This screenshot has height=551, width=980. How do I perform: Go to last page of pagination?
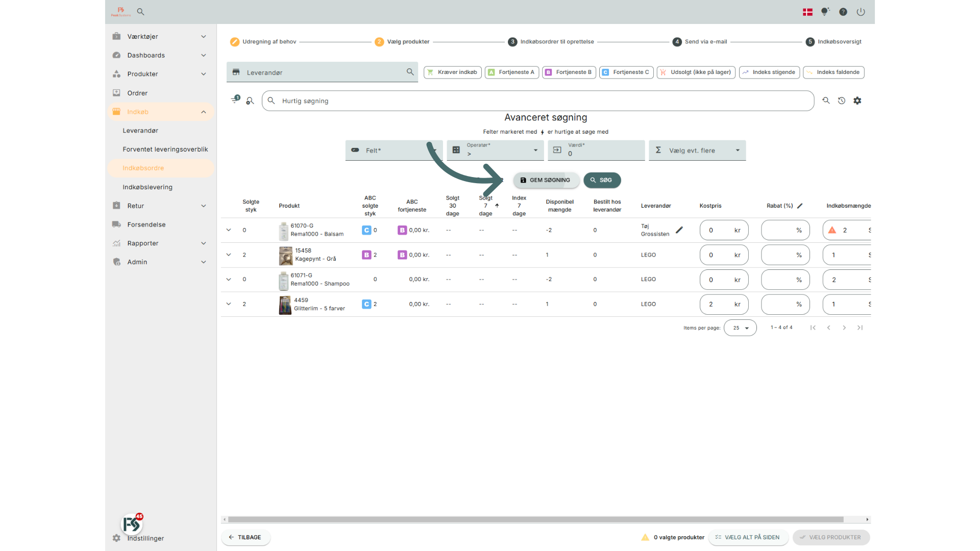tap(860, 328)
